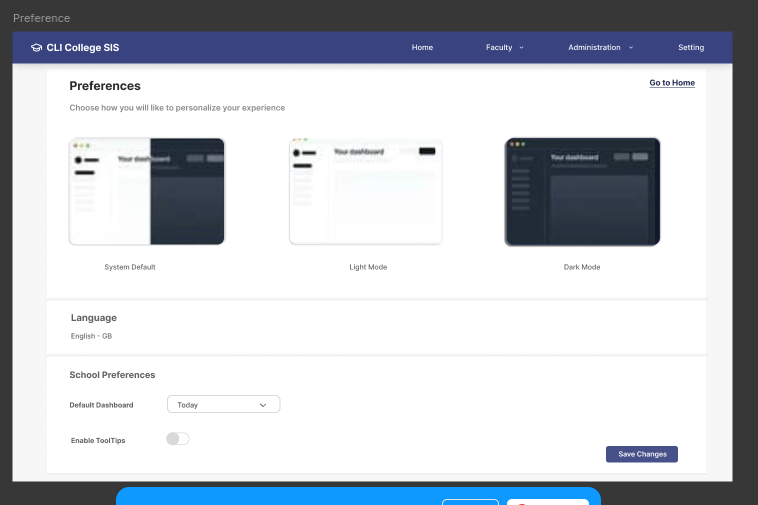Click the Light Mode text label
Viewport: 758px width, 505px height.
tap(368, 267)
